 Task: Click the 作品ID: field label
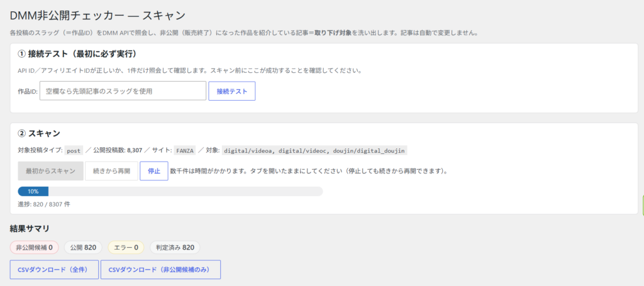click(x=28, y=92)
